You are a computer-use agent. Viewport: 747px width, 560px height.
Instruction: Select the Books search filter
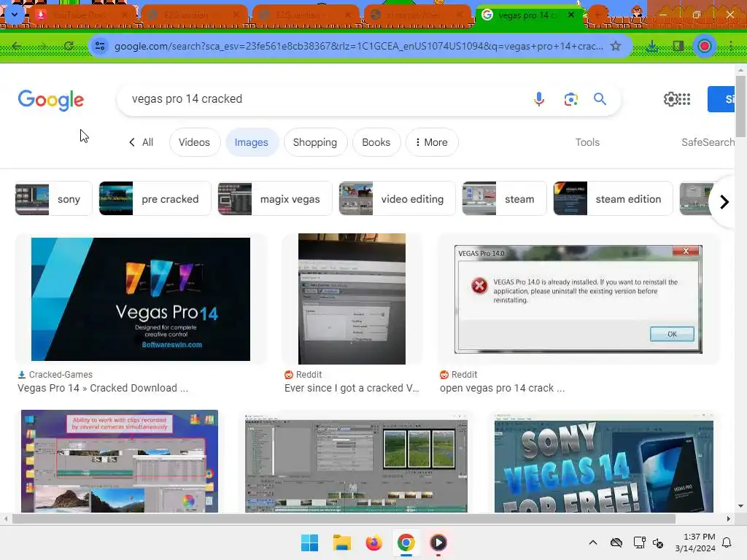click(376, 142)
